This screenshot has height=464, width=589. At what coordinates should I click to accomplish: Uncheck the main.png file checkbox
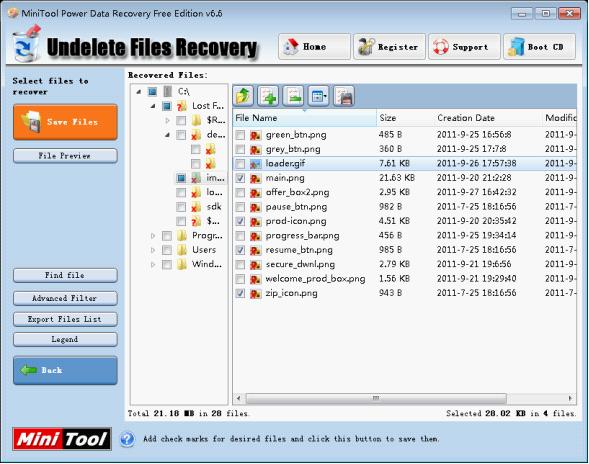[240, 178]
